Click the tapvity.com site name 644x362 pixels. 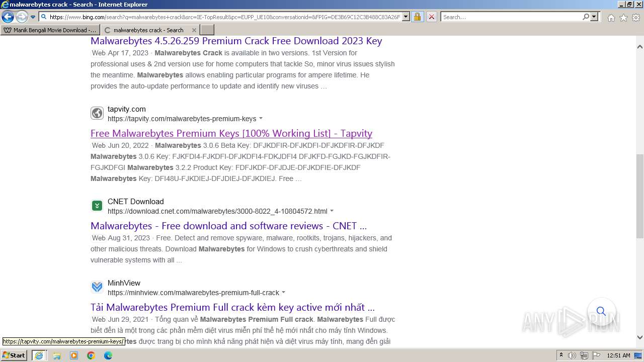(x=127, y=109)
